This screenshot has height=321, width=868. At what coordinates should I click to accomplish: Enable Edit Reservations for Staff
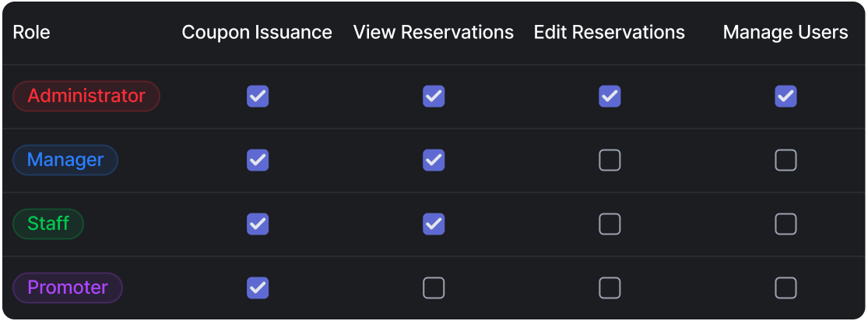pyautogui.click(x=610, y=224)
